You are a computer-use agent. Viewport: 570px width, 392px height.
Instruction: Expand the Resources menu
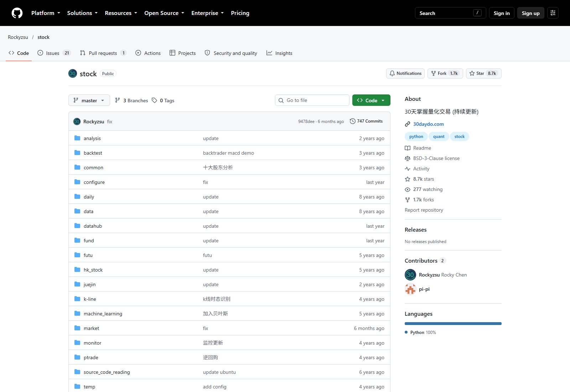point(121,13)
